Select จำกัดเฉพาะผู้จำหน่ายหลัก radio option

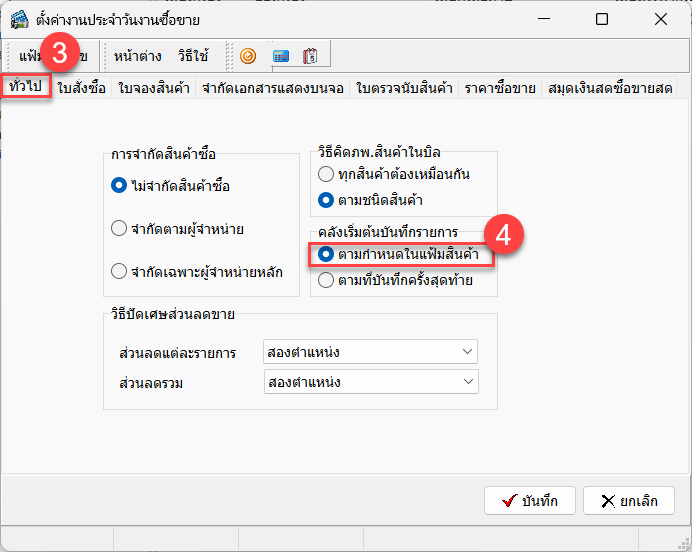point(119,270)
